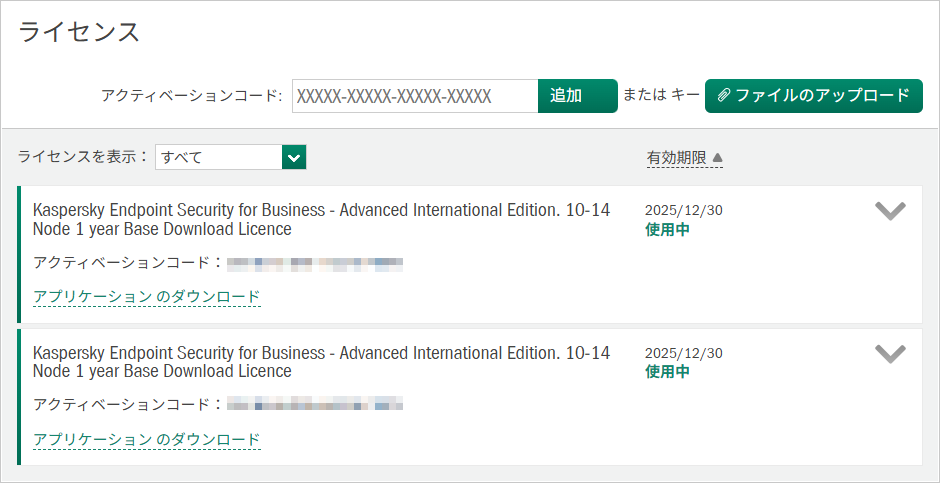Click the または キー text
940x483 pixels.
[661, 95]
